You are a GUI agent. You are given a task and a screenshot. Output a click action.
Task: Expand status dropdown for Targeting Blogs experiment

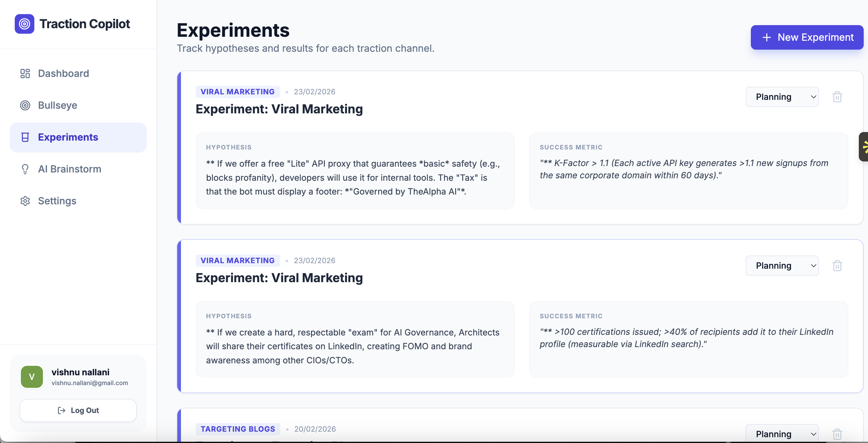[782, 434]
